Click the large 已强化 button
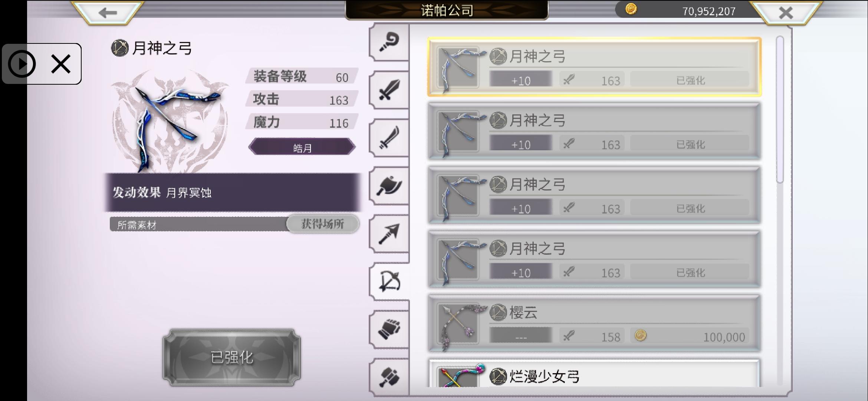The height and width of the screenshot is (401, 868). click(x=232, y=358)
